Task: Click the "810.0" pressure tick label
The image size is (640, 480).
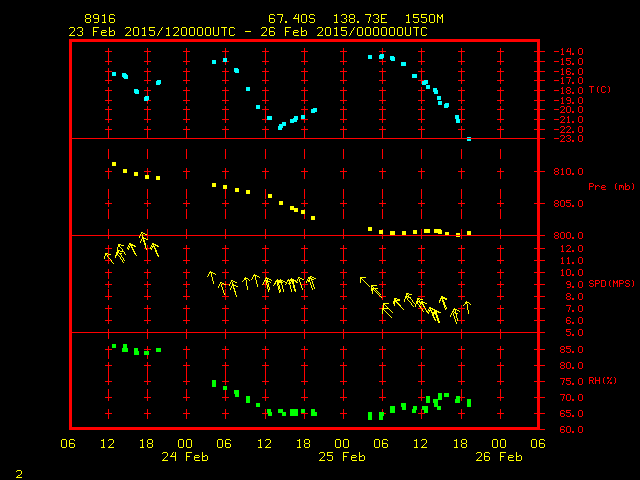Action: pyautogui.click(x=568, y=171)
